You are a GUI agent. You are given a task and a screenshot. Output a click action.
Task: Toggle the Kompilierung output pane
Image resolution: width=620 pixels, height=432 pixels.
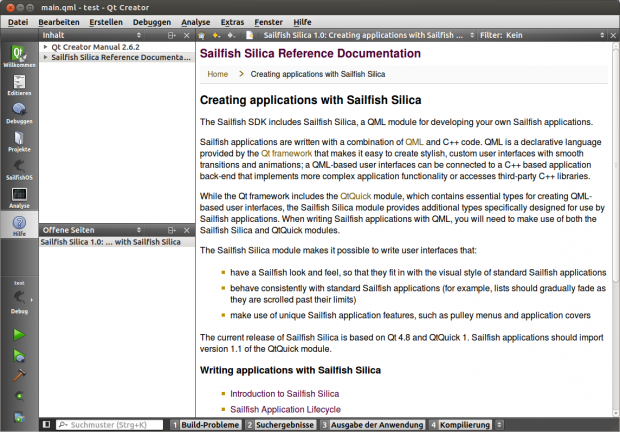tap(465, 424)
